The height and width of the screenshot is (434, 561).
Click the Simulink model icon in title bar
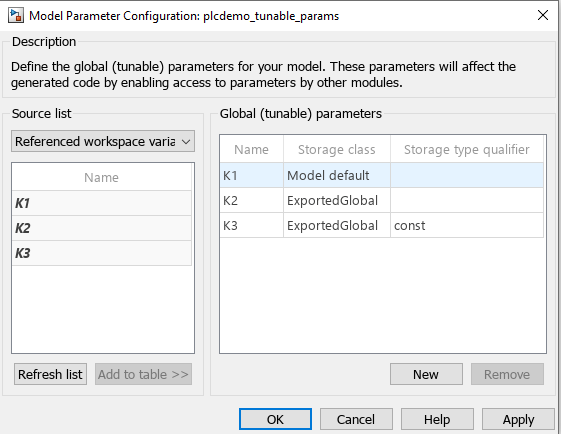[16, 16]
